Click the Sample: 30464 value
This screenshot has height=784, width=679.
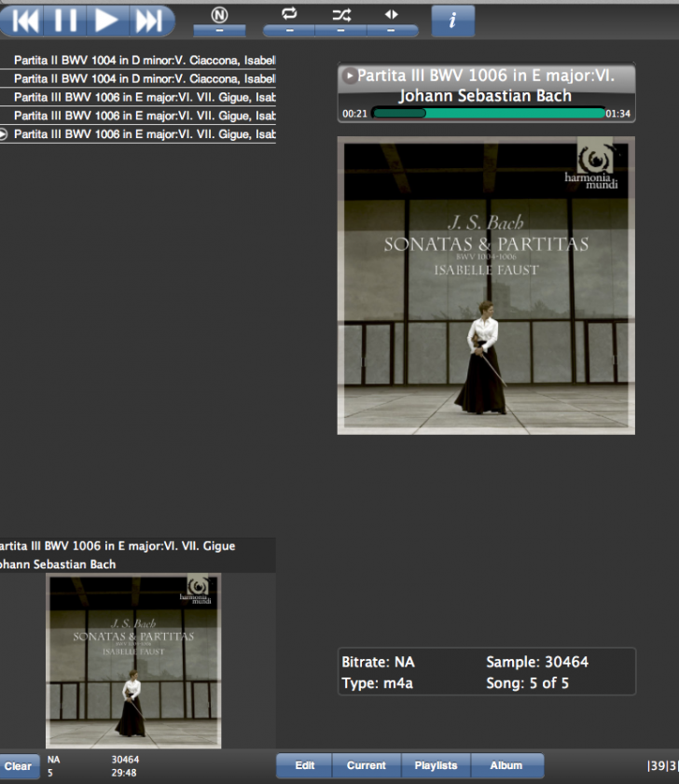click(x=537, y=662)
